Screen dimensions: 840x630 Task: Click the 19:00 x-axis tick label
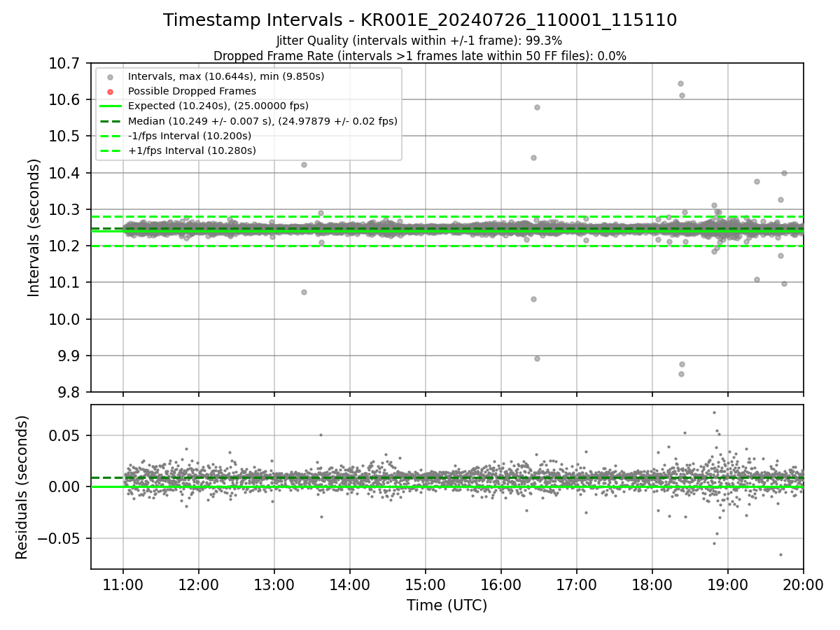tap(728, 583)
